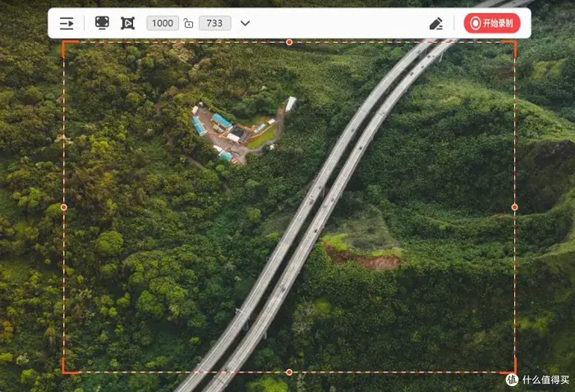Click the red 开始录制 button
This screenshot has width=575, height=392.
point(492,23)
